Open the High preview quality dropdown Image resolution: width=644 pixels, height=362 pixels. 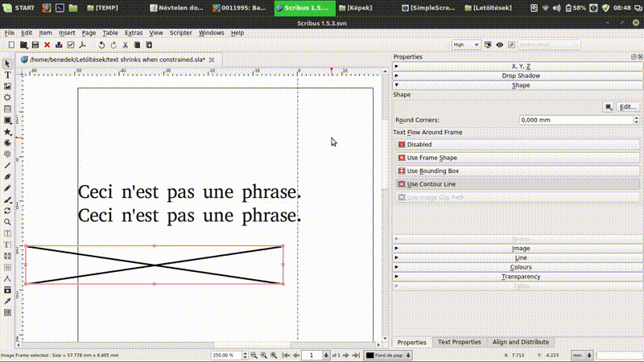pos(466,45)
